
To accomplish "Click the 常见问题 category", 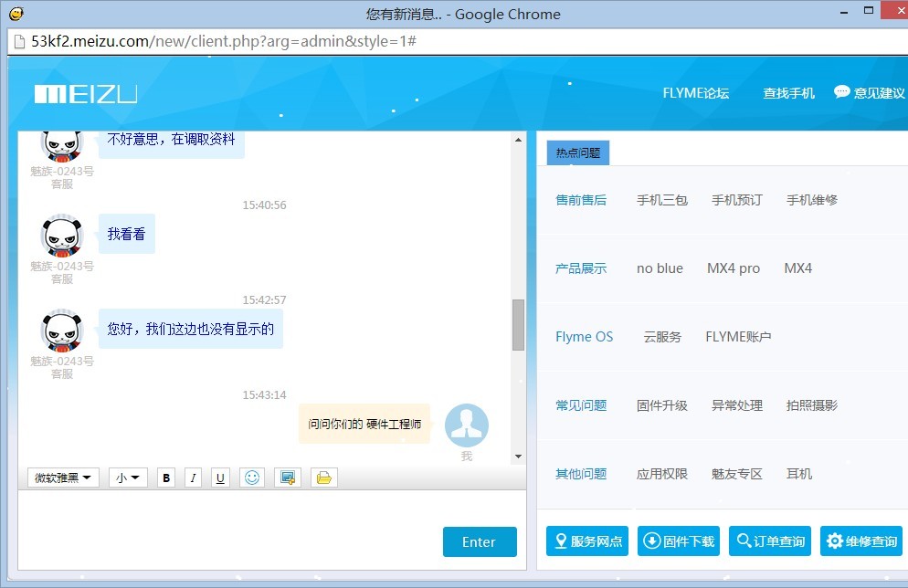I will [x=581, y=405].
